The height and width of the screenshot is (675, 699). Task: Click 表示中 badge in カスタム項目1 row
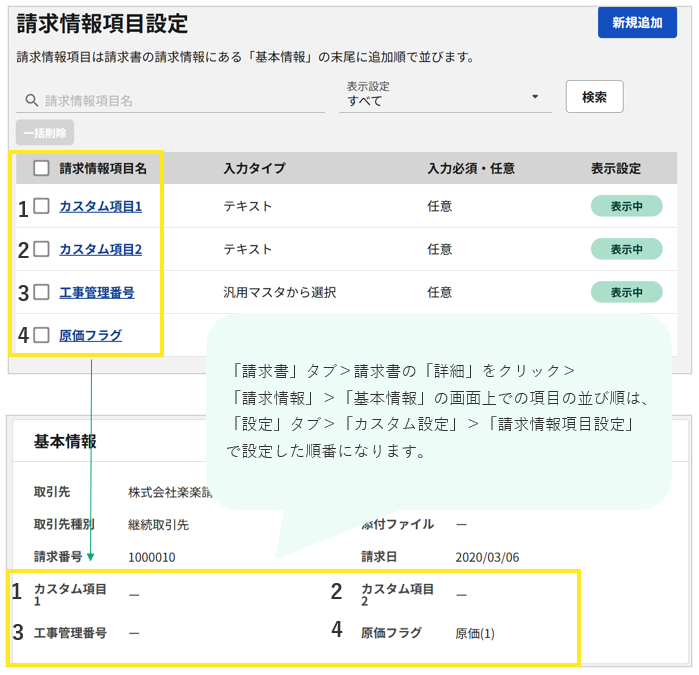coord(626,206)
